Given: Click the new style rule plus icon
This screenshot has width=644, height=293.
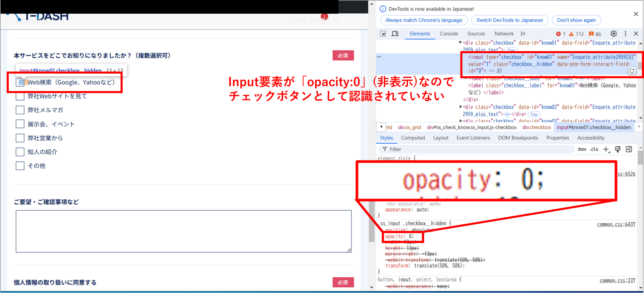Looking at the screenshot, I should point(606,149).
